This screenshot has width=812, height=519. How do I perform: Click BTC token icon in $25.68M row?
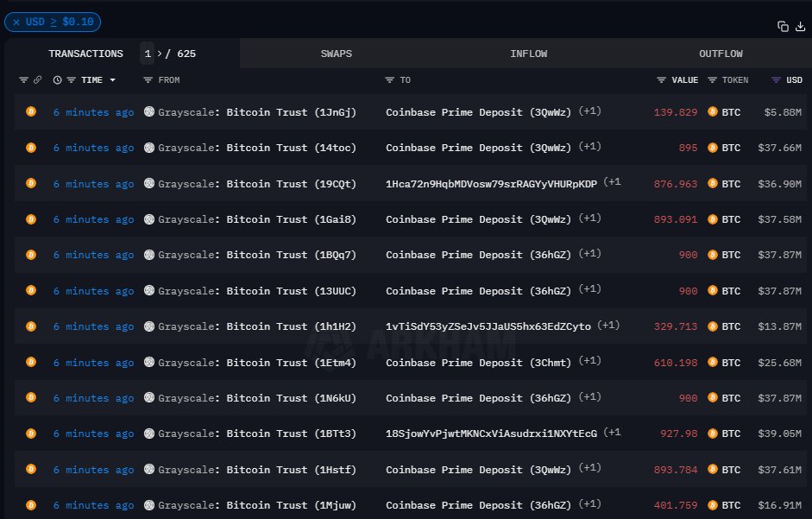pyautogui.click(x=713, y=362)
